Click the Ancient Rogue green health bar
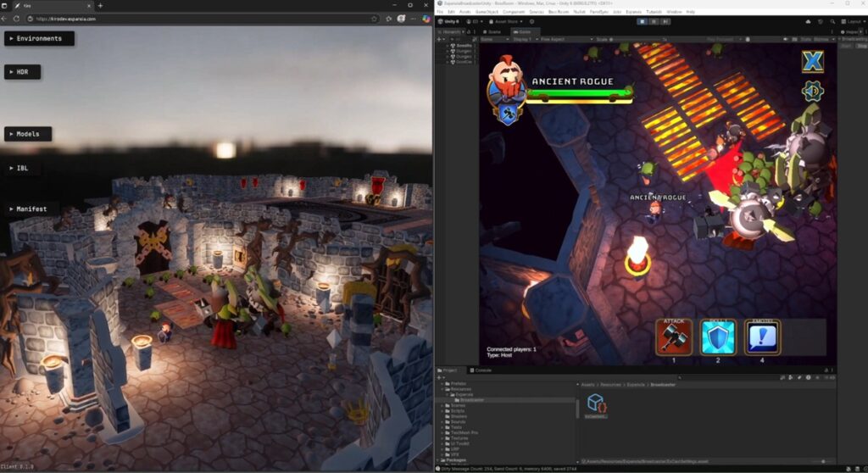868x473 pixels. pyautogui.click(x=578, y=95)
